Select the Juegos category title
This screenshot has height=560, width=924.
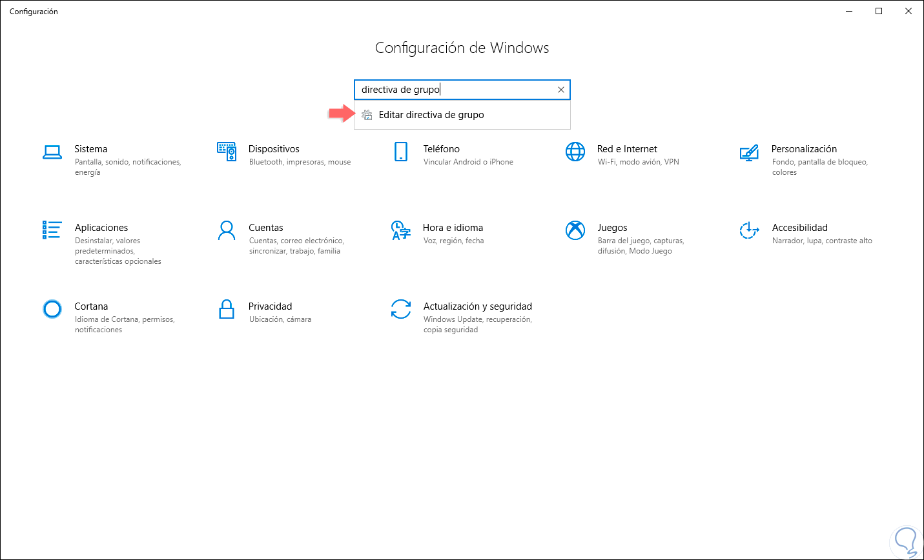[612, 228]
